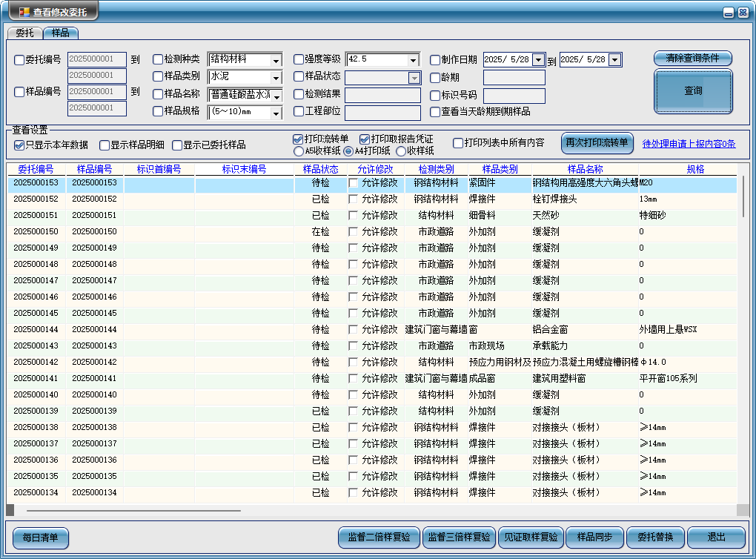This screenshot has width=756, height=559.
Task: Uncheck 只显示本年数据 option
Action: [x=19, y=145]
